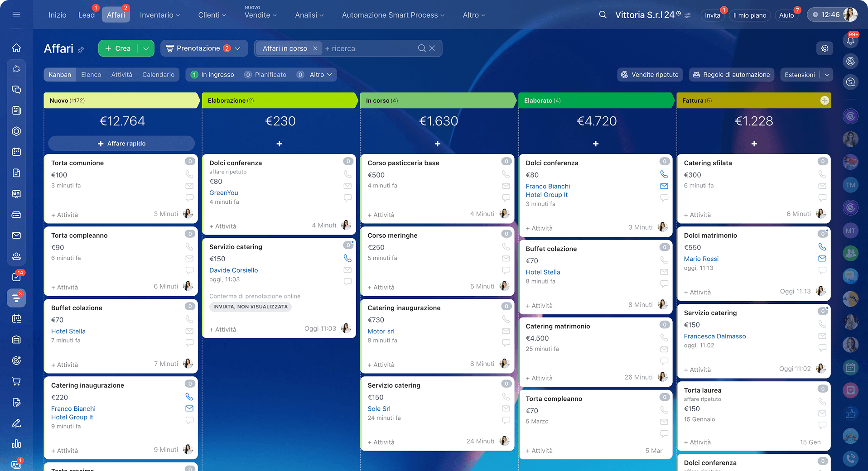The image size is (868, 471).
Task: Expand the Clienti menu
Action: tap(212, 15)
